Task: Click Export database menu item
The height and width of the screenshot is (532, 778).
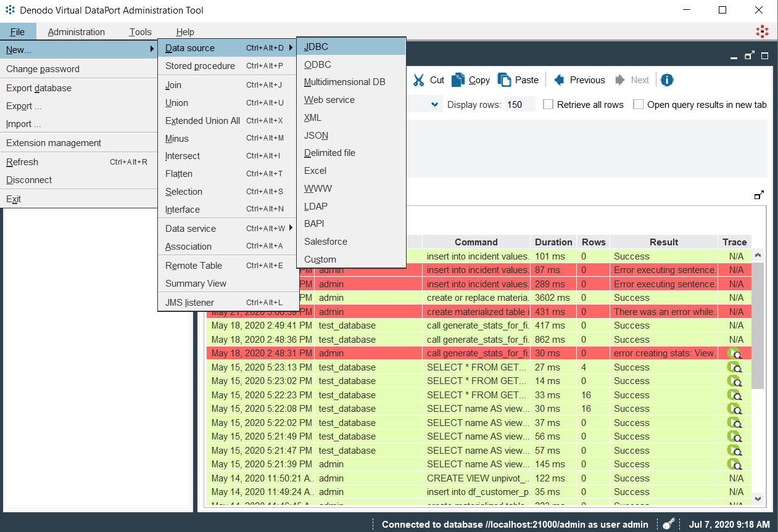Action: click(79, 88)
